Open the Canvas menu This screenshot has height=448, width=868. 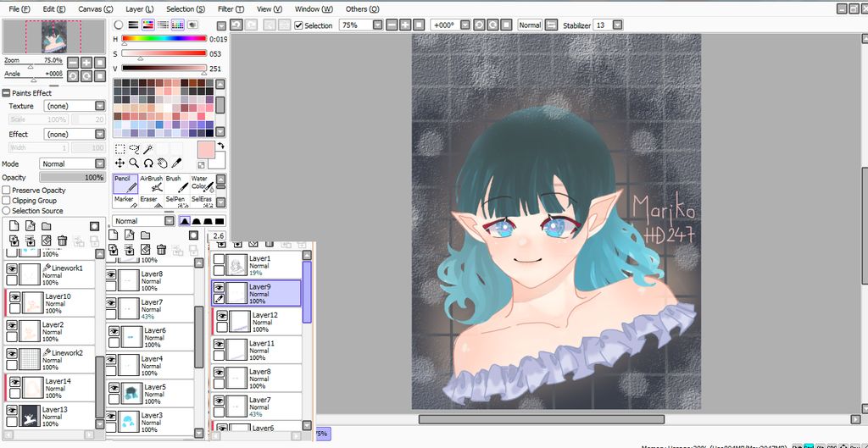[95, 8]
